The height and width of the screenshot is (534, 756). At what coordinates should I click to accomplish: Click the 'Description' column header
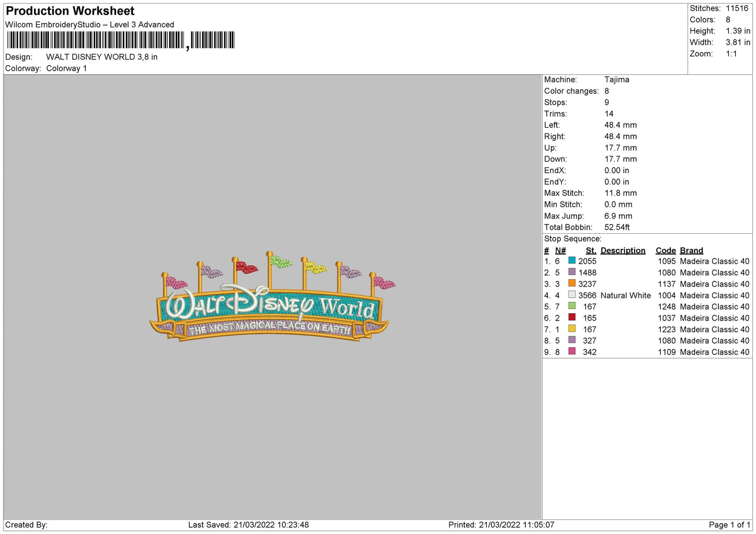[x=623, y=251]
